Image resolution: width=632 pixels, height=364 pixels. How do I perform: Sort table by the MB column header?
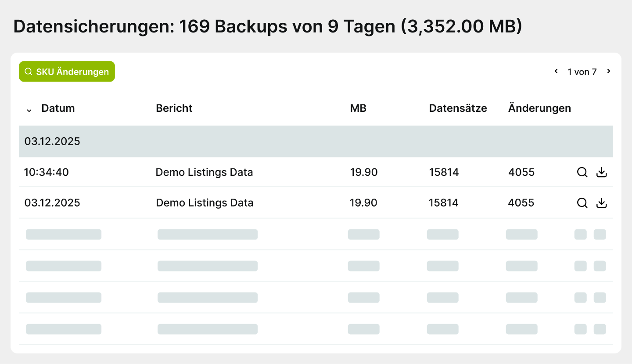click(x=358, y=108)
